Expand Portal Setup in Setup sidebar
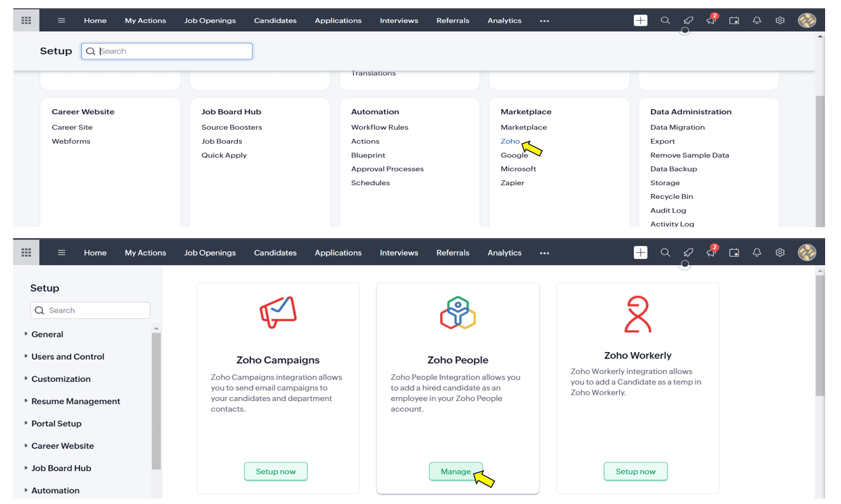Screen dimensions: 841x504 click(x=56, y=423)
